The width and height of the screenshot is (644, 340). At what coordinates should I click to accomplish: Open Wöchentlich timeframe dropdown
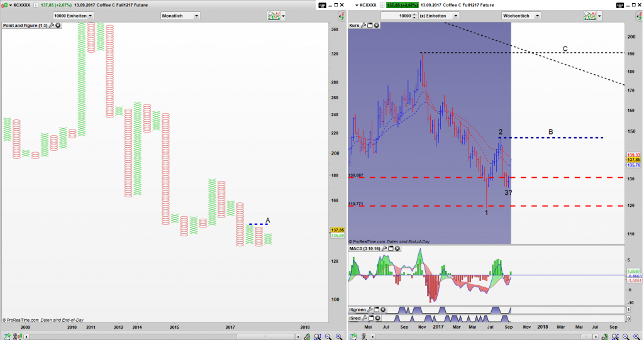[521, 16]
